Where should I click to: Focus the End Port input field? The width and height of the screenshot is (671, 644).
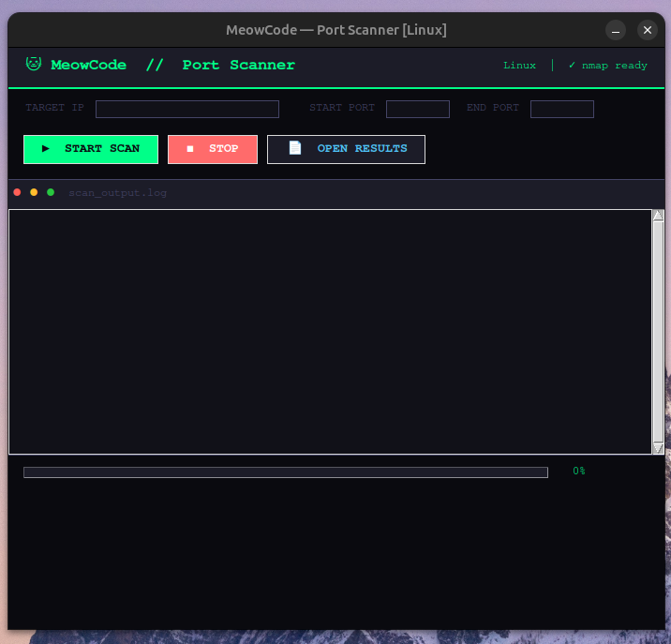point(562,109)
